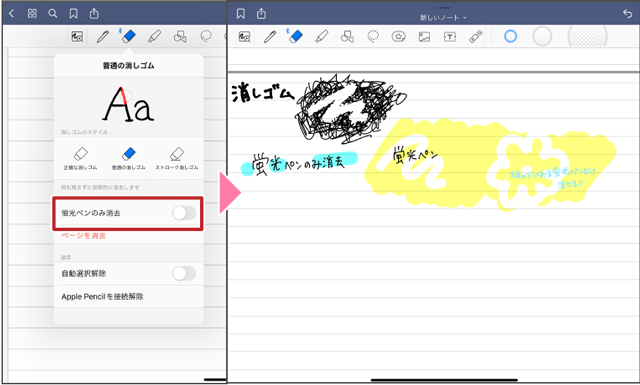Tap the three-dot multitasking handle atop right pane
The image size is (640, 385).
click(x=444, y=8)
